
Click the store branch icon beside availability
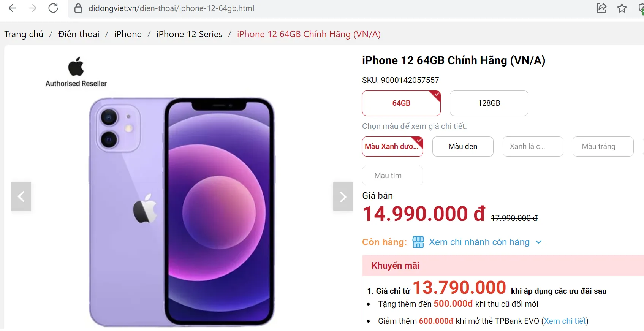pos(418,242)
